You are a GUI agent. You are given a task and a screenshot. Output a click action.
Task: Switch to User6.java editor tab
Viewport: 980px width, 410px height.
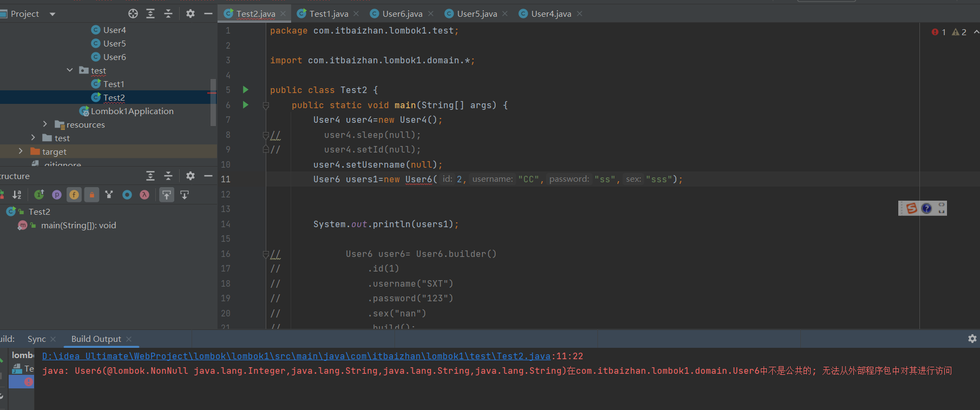402,14
